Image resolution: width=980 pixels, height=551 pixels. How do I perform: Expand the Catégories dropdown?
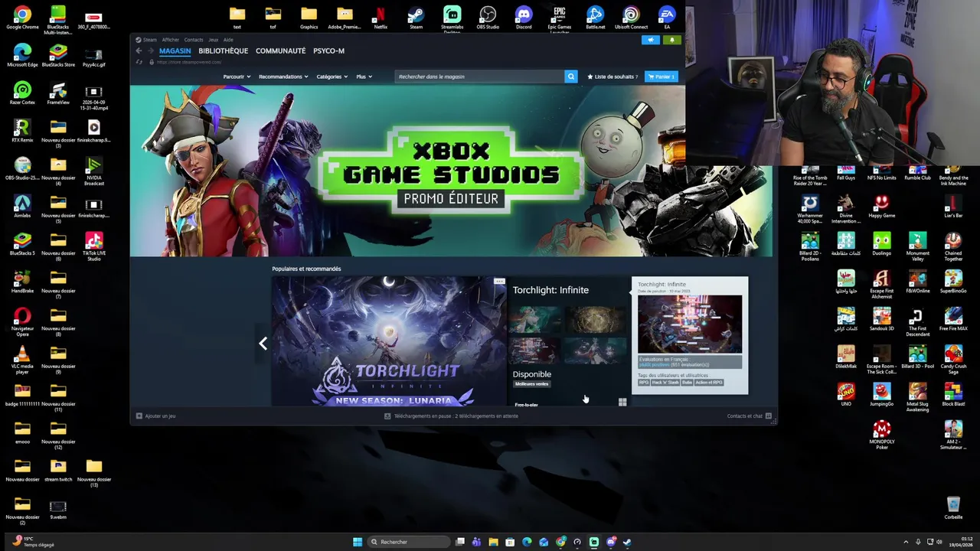pos(332,77)
